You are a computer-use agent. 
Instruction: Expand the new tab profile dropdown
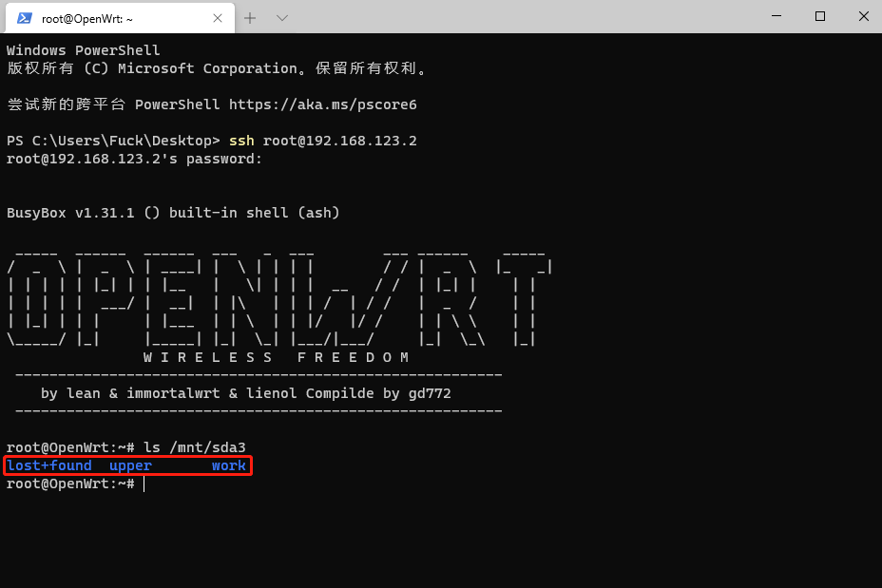(282, 18)
